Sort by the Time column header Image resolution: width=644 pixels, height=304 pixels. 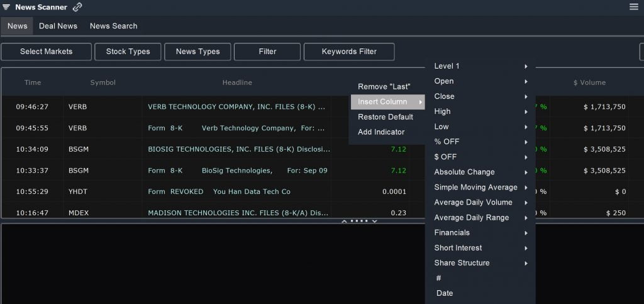[33, 82]
